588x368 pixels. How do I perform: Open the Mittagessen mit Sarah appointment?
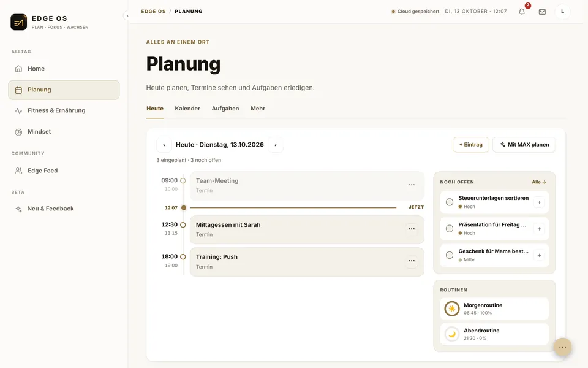tap(307, 230)
